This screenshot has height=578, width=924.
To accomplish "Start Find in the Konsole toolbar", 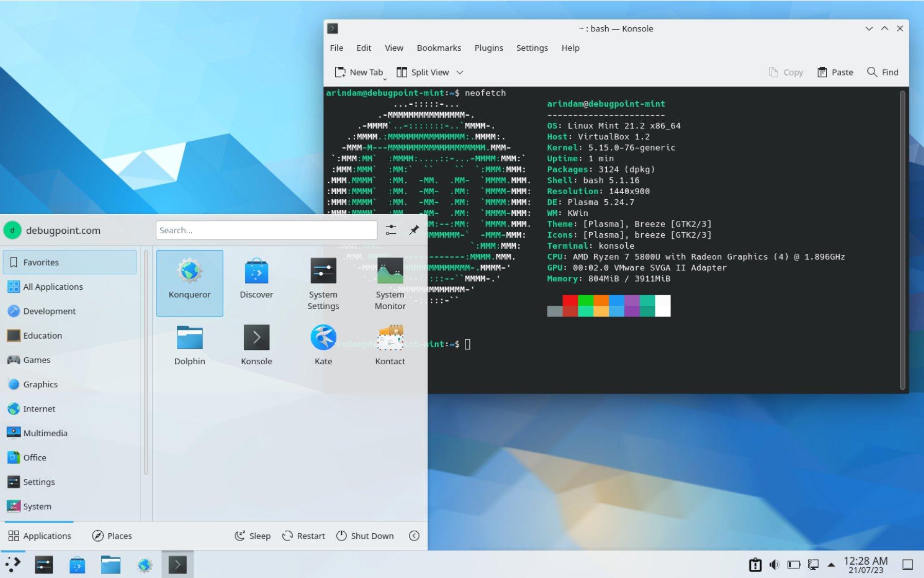I will (882, 72).
